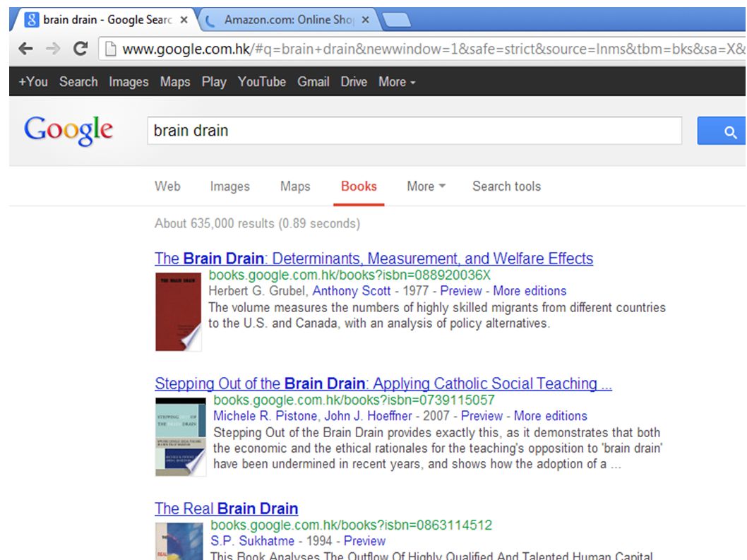
Task: Open Images in the black Google bar
Action: pyautogui.click(x=129, y=82)
